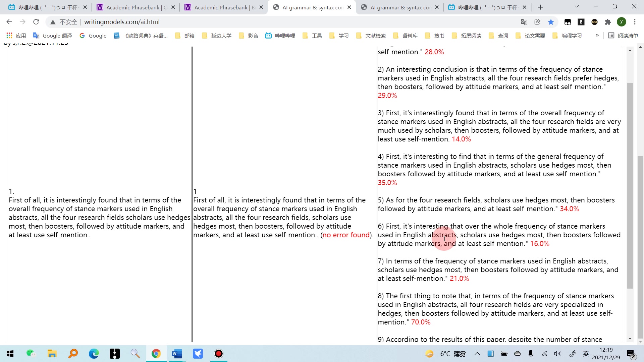Open the reading list 阅读清单

[623, 36]
